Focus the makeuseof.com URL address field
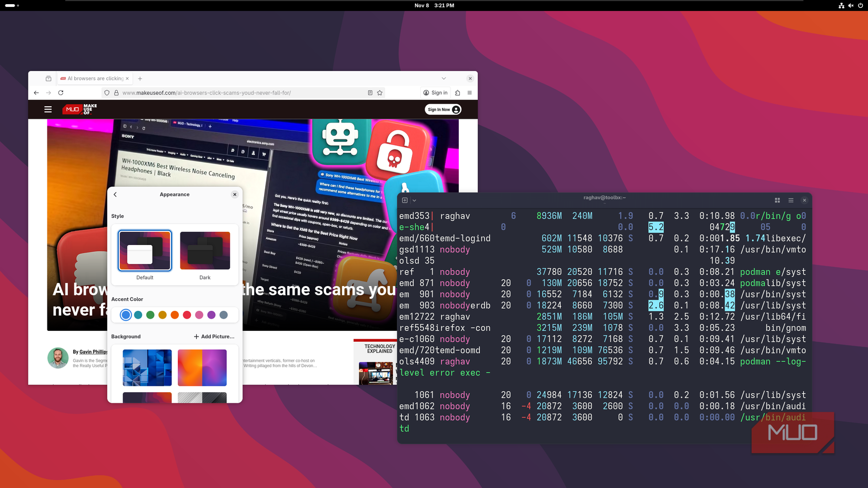Viewport: 868px width, 488px height. click(x=242, y=93)
